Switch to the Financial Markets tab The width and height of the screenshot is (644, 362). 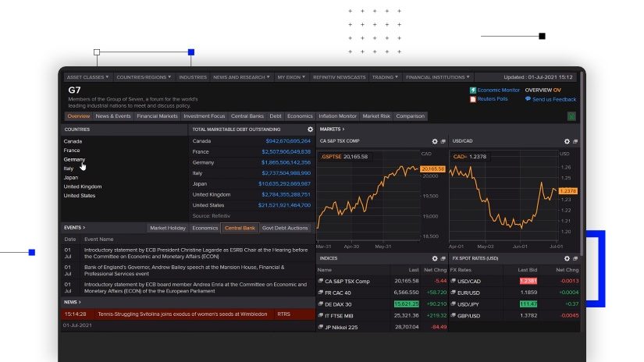click(158, 116)
